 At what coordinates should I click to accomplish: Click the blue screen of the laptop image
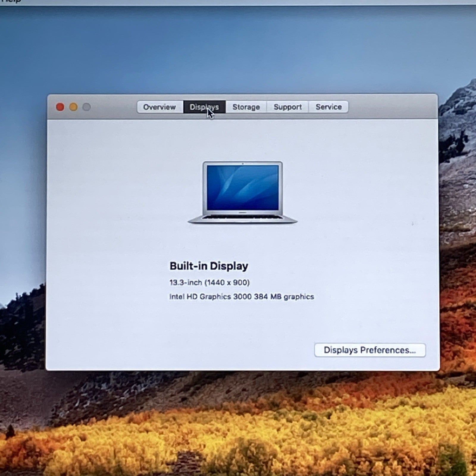tap(242, 187)
